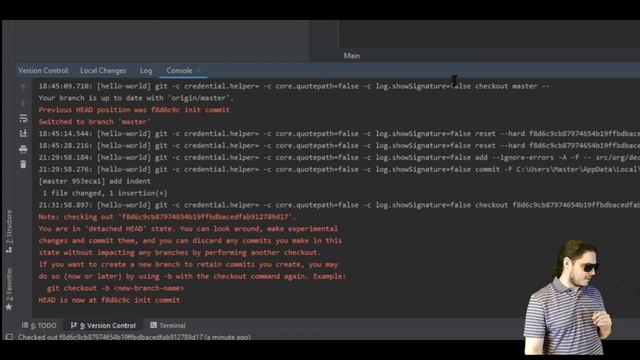640x360 pixels.
Task: Click the 'Note: checking out' red line
Action: pos(167,217)
